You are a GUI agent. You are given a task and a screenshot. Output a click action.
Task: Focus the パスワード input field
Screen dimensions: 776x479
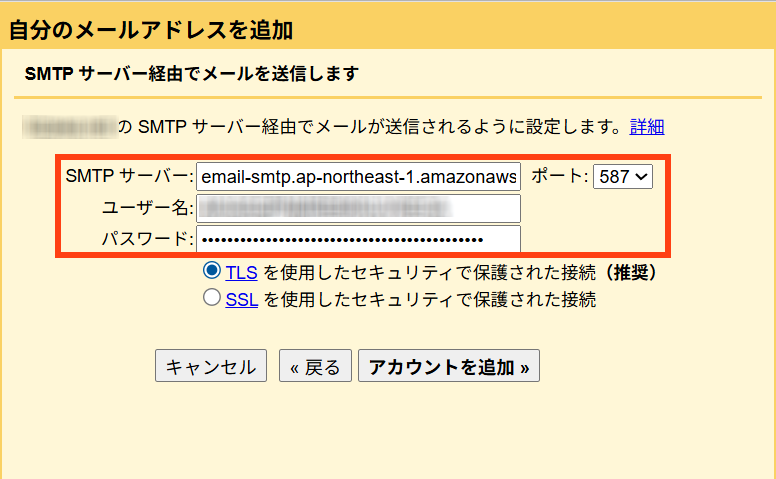click(358, 240)
